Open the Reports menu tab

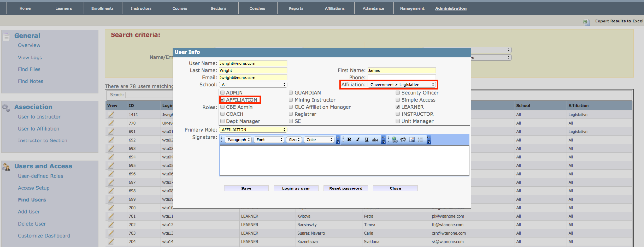click(296, 8)
